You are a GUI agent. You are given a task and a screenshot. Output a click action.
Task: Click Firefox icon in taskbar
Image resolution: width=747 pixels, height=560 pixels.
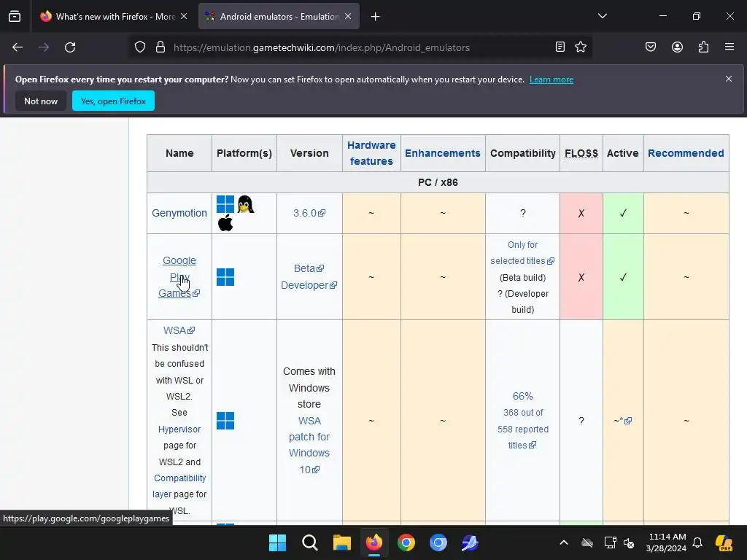374,542
